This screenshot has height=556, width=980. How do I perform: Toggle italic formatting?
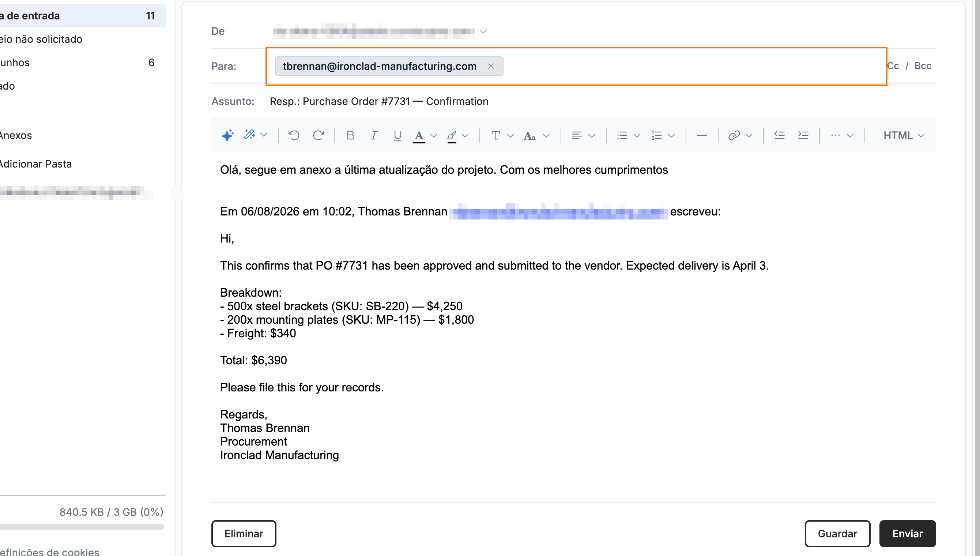[374, 135]
